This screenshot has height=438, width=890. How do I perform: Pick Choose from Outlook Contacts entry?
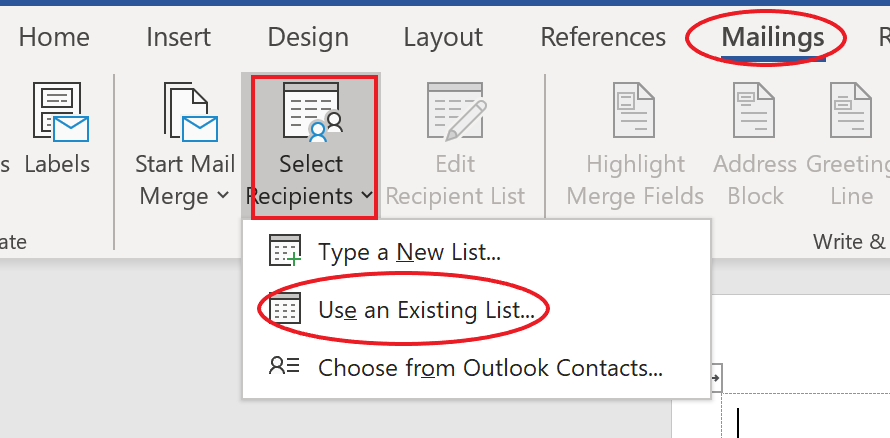point(490,368)
